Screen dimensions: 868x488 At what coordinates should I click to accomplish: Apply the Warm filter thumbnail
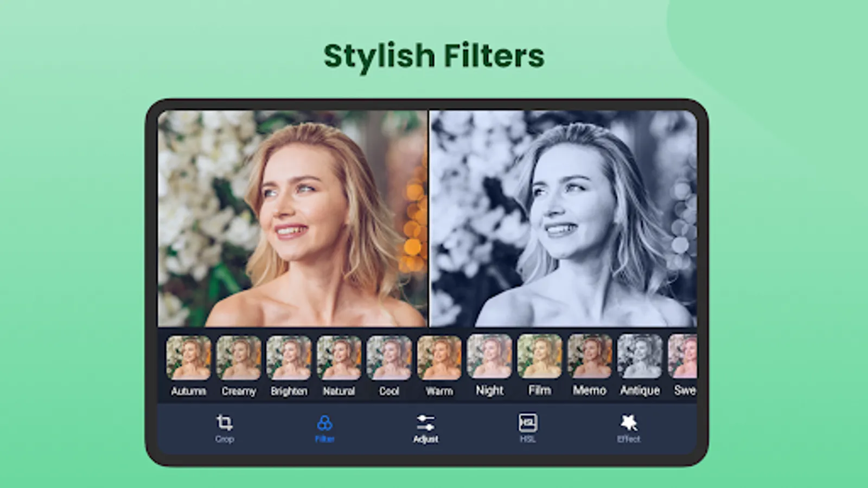point(439,357)
